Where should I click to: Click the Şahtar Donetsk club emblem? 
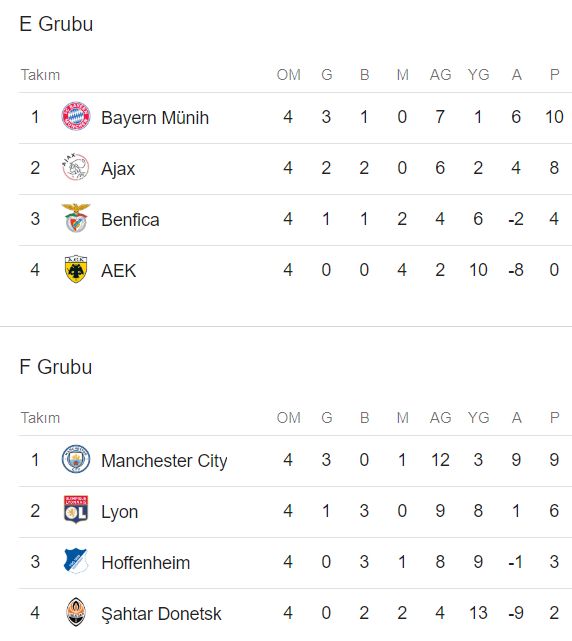coord(76,612)
